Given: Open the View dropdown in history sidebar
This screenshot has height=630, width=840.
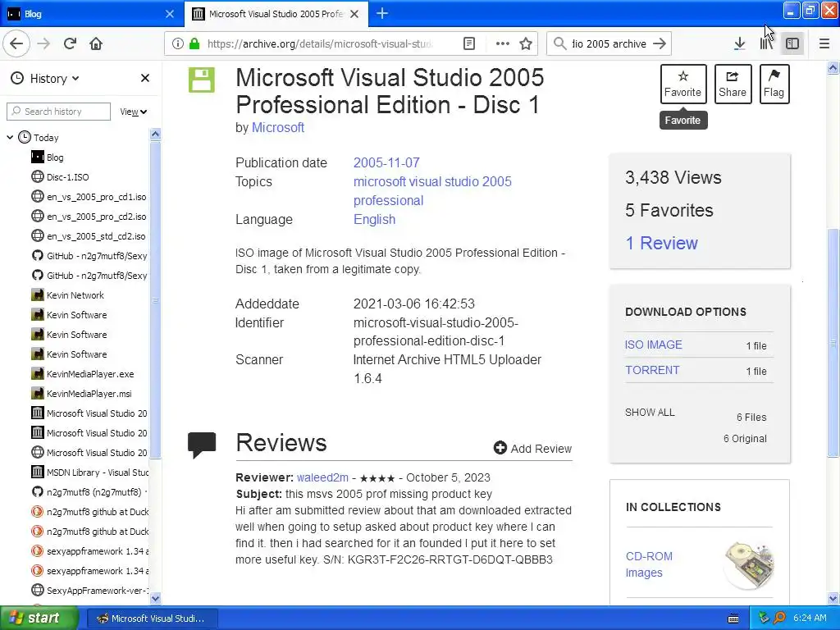Looking at the screenshot, I should point(133,112).
